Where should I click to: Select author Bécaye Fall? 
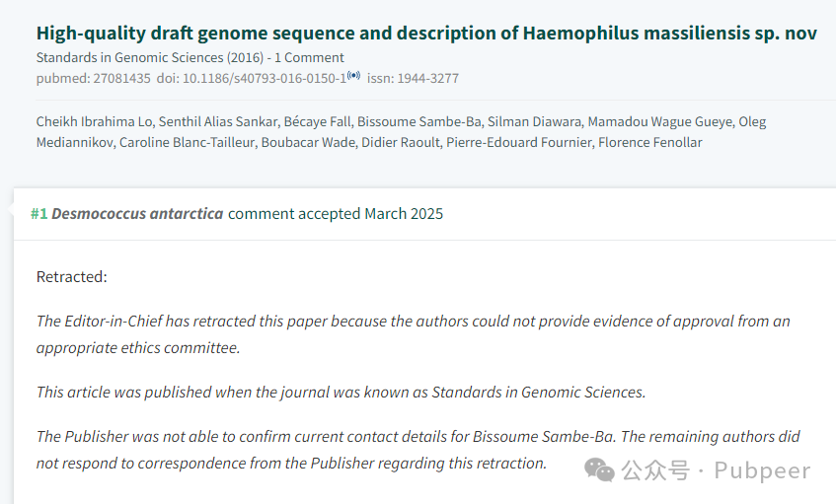(317, 122)
